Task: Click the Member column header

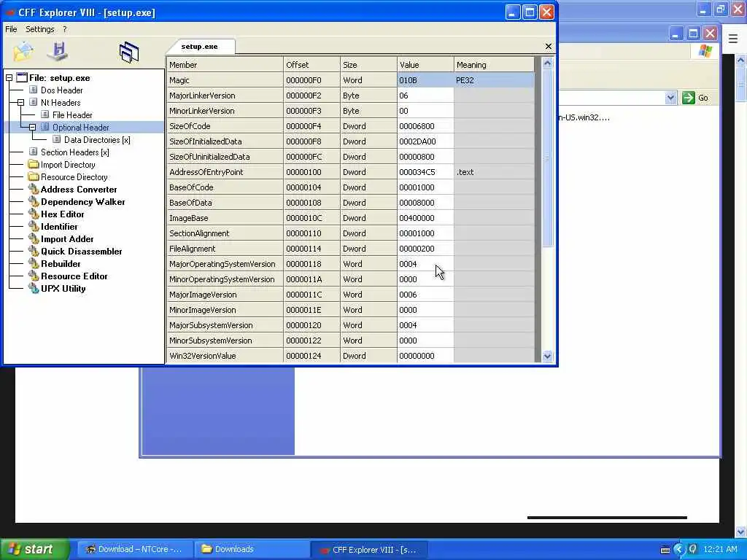Action: [225, 65]
